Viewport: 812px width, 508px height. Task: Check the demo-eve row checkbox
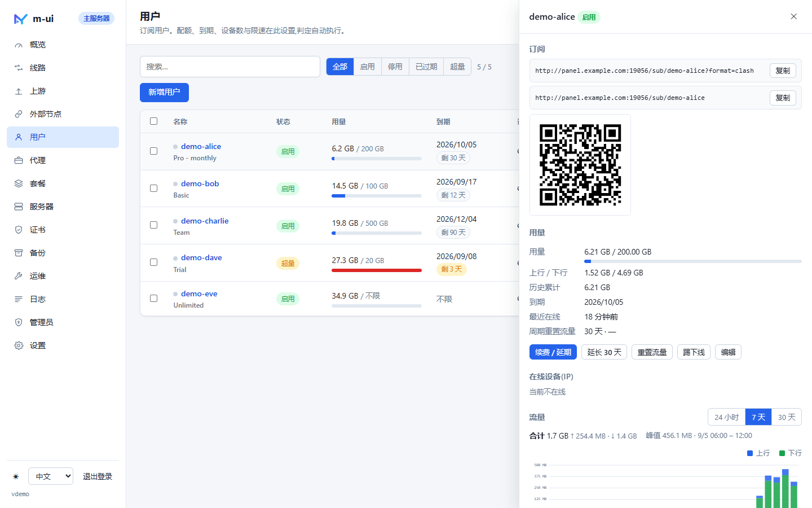pyautogui.click(x=153, y=298)
